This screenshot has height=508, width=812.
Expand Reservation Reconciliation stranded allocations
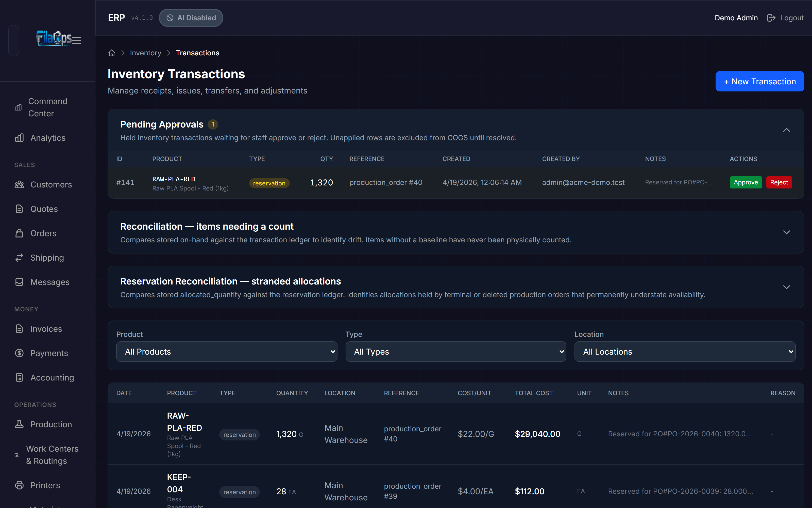point(787,287)
